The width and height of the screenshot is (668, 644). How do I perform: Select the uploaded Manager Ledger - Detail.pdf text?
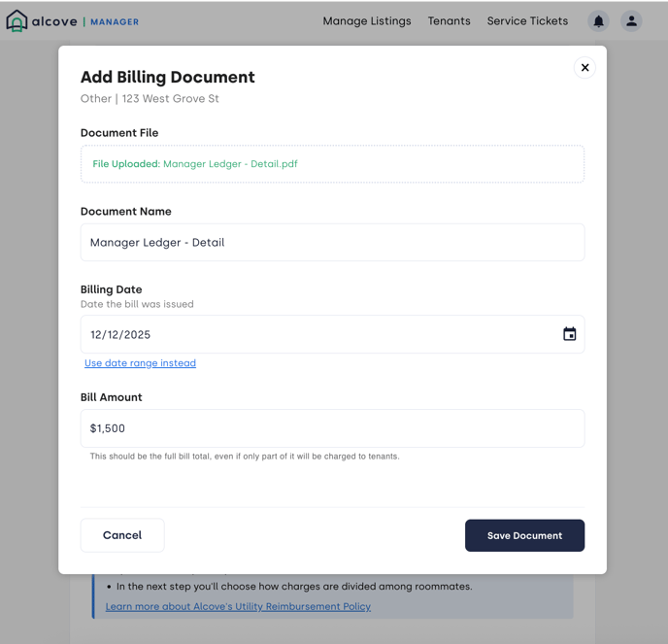point(230,164)
